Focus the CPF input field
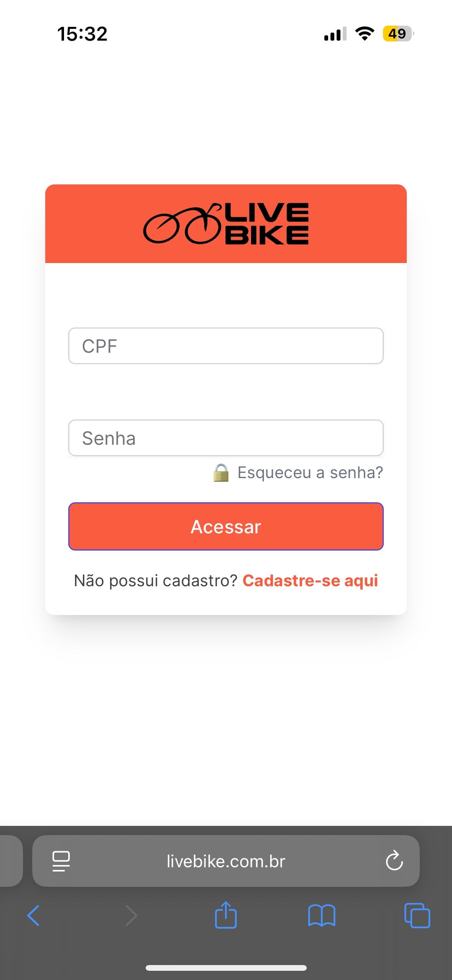 click(x=226, y=346)
